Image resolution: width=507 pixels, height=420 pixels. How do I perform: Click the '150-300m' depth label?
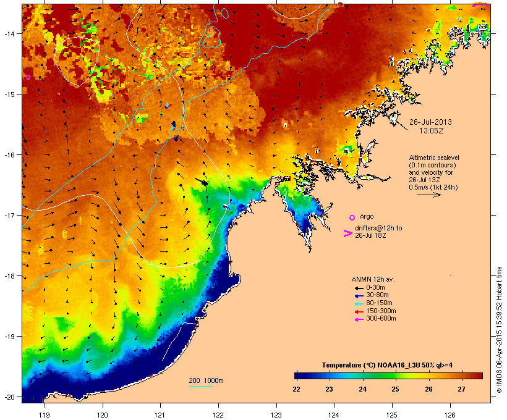point(381,311)
